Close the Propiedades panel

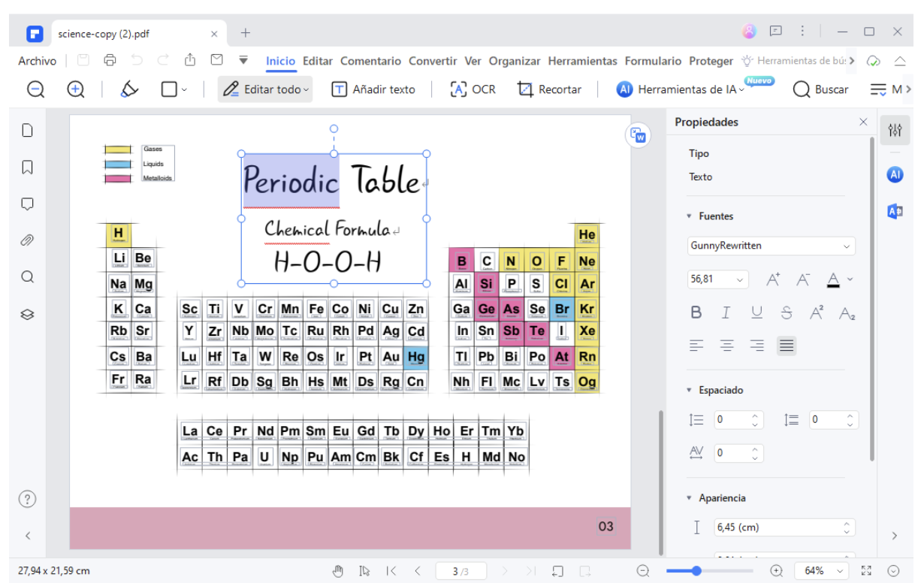point(863,122)
